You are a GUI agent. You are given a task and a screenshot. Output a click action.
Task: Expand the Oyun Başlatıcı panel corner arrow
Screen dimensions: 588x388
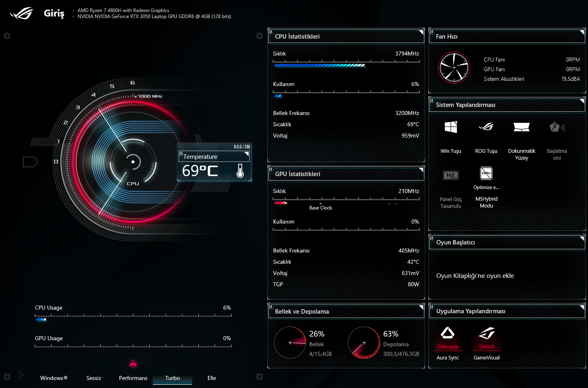pos(582,238)
